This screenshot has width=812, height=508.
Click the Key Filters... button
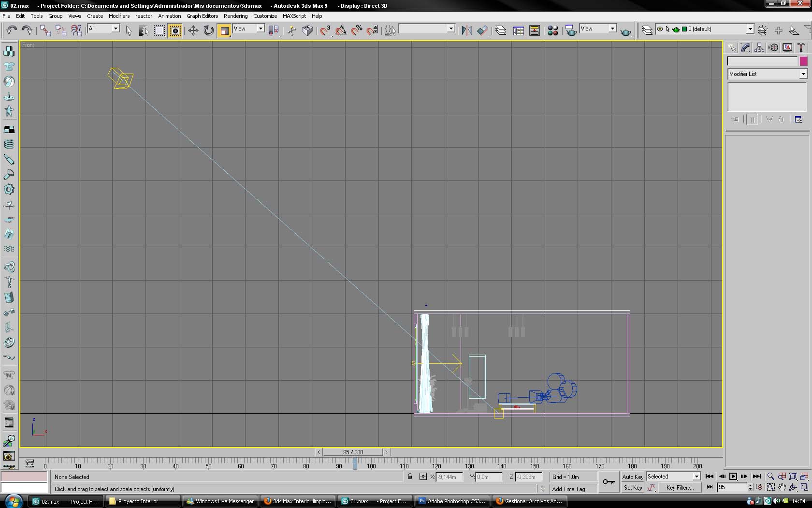point(680,488)
